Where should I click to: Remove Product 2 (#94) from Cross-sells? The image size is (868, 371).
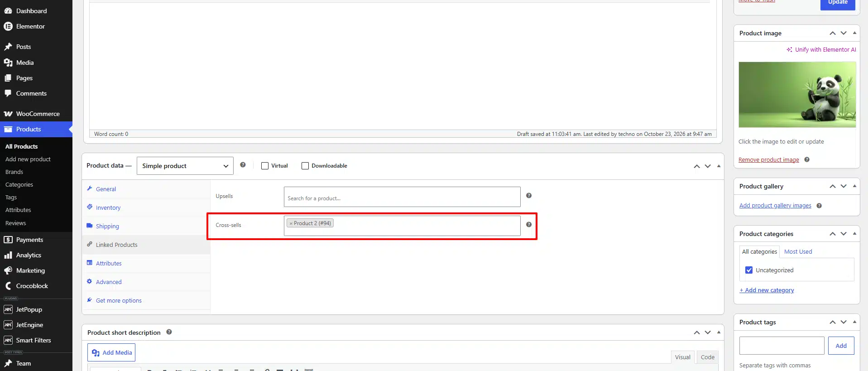pyautogui.click(x=291, y=223)
